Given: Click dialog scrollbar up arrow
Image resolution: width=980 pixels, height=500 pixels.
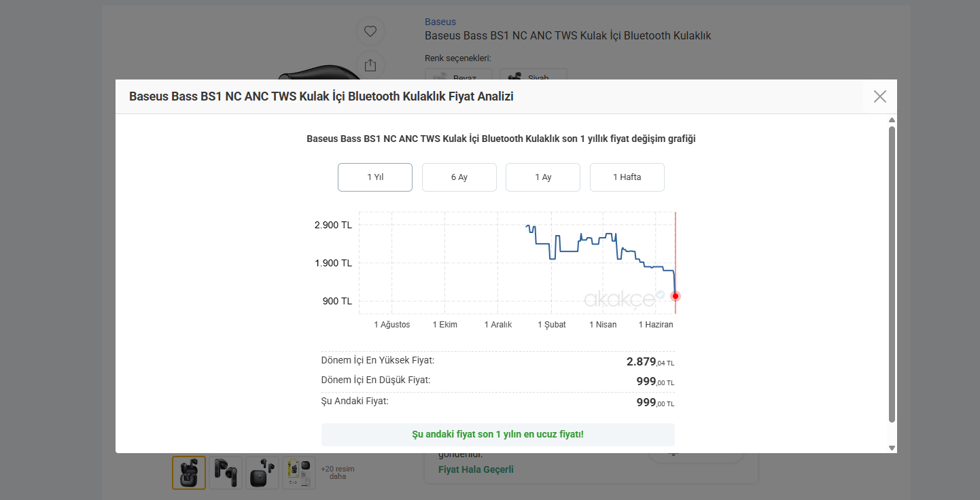Looking at the screenshot, I should (x=892, y=120).
